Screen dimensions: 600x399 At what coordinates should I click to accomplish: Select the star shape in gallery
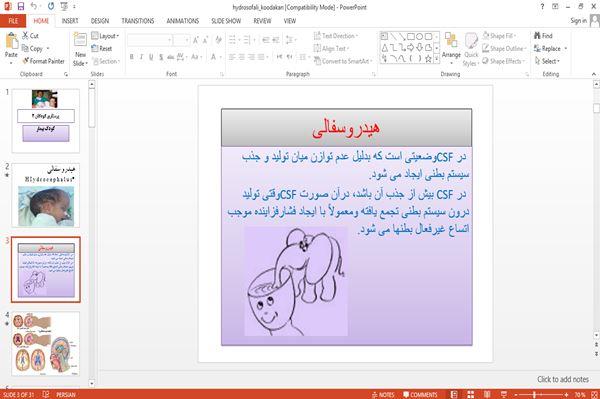[x=428, y=59]
